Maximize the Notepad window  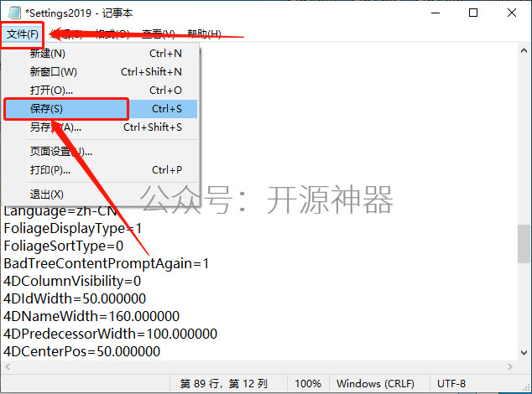[x=473, y=13]
